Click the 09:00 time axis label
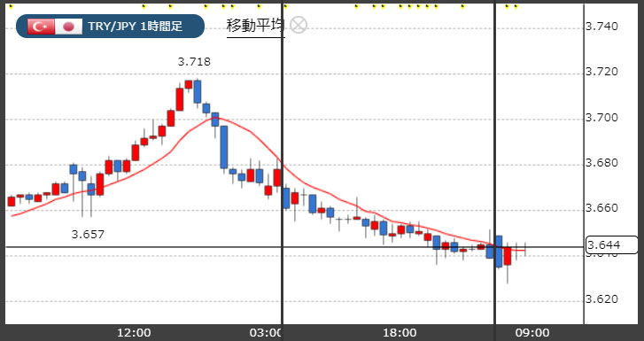644x341 pixels. tap(532, 332)
